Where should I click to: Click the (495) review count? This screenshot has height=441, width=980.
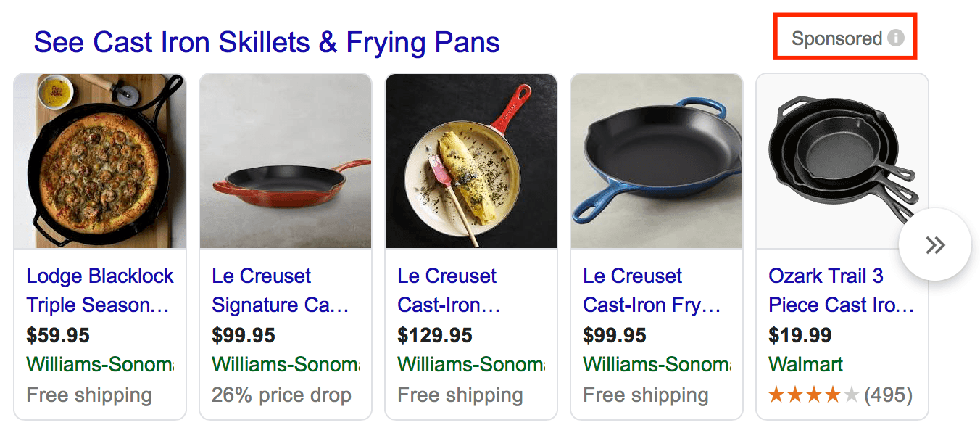(x=888, y=395)
